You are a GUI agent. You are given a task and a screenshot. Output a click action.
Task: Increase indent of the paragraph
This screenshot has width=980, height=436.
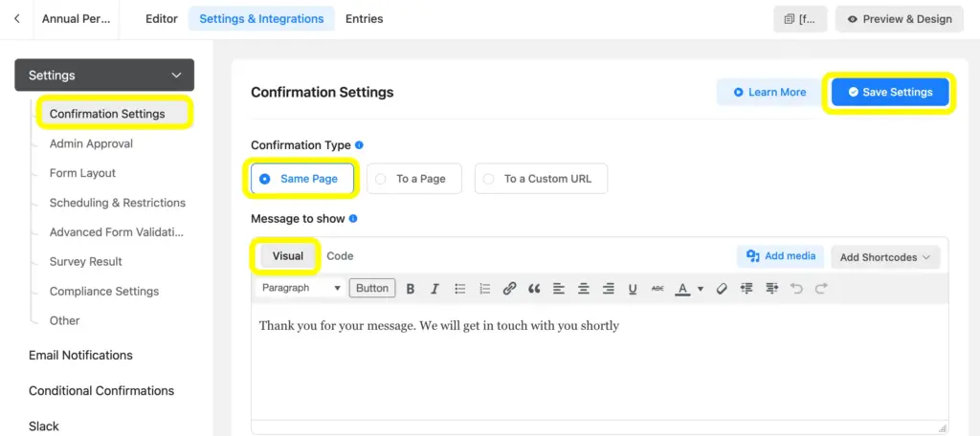pyautogui.click(x=772, y=289)
